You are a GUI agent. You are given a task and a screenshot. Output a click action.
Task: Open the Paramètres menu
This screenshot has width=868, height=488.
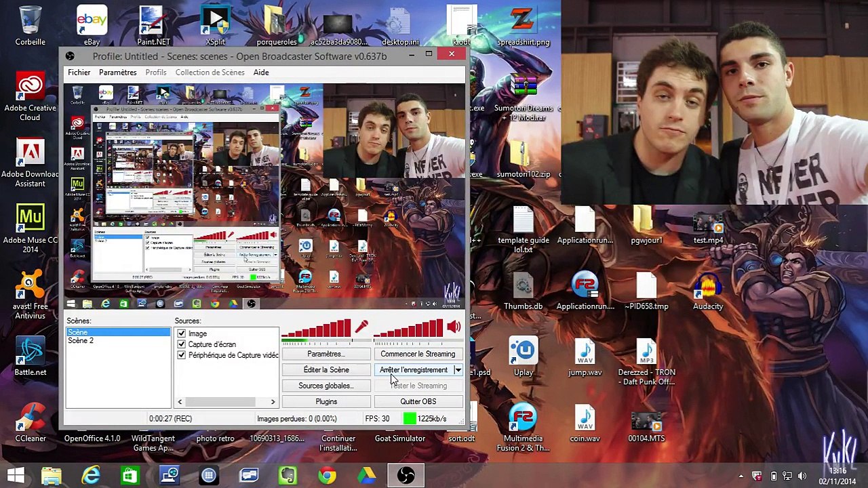point(117,73)
